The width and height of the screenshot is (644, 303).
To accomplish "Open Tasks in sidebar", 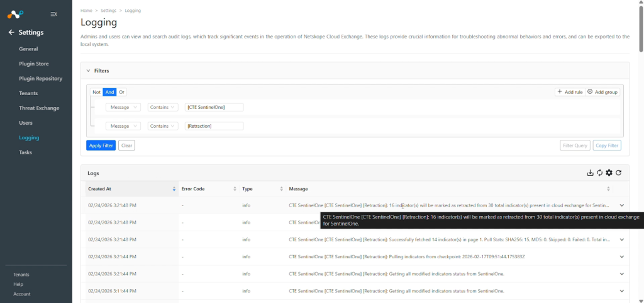I will (x=25, y=152).
